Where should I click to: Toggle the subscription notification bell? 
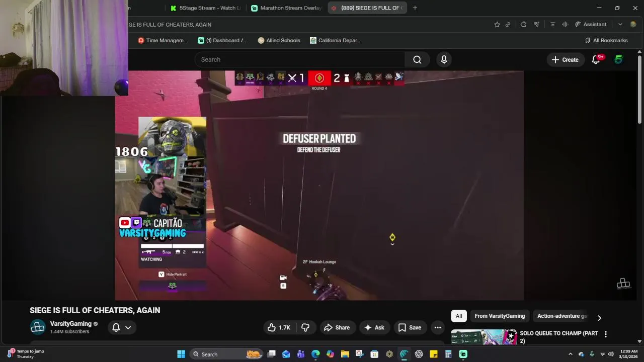pos(116,327)
